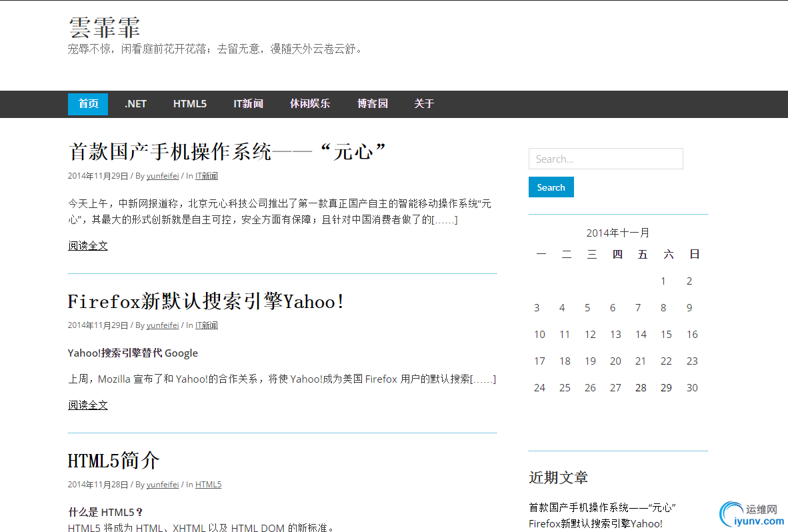
Task: Click calendar date 1
Action: coord(663,281)
